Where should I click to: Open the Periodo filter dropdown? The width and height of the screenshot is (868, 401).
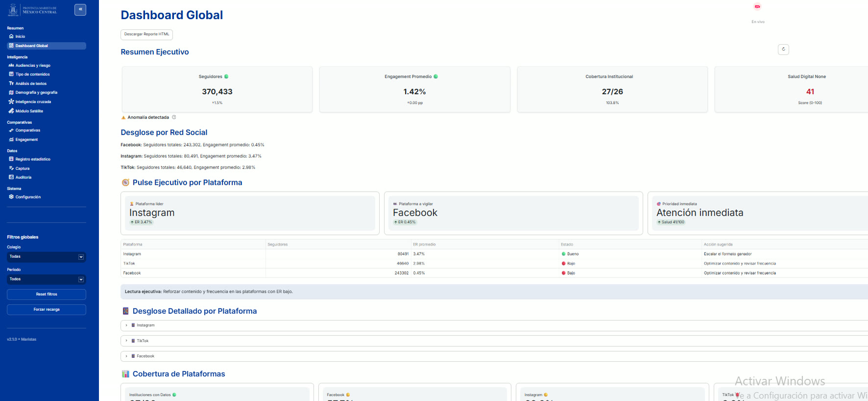point(47,279)
